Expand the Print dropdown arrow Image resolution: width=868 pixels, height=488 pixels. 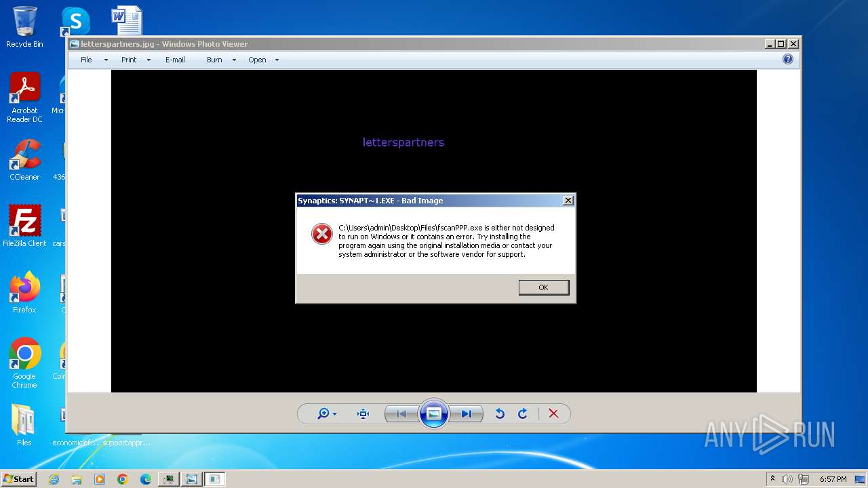[149, 60]
